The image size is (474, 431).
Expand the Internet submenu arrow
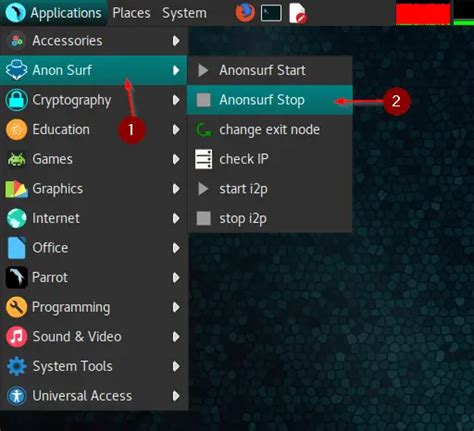coord(176,218)
